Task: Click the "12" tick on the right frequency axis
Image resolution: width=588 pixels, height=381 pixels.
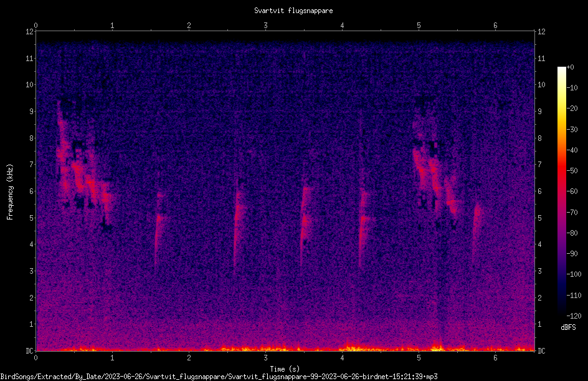Action: pyautogui.click(x=541, y=32)
